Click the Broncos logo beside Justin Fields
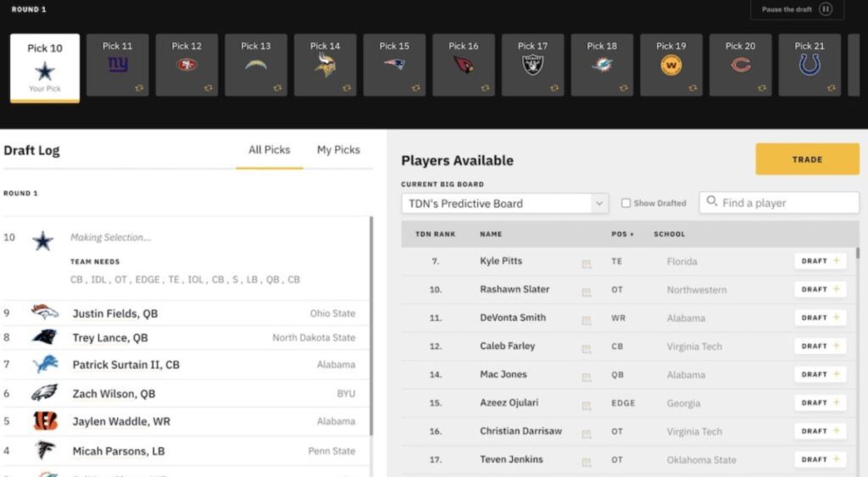Screen dimensions: 868x477 (x=44, y=312)
